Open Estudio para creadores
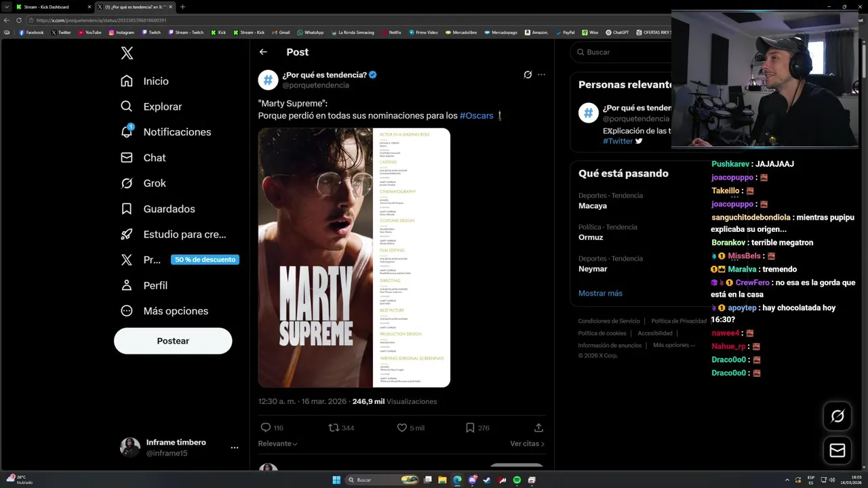The width and height of the screenshot is (868, 488). pyautogui.click(x=173, y=235)
